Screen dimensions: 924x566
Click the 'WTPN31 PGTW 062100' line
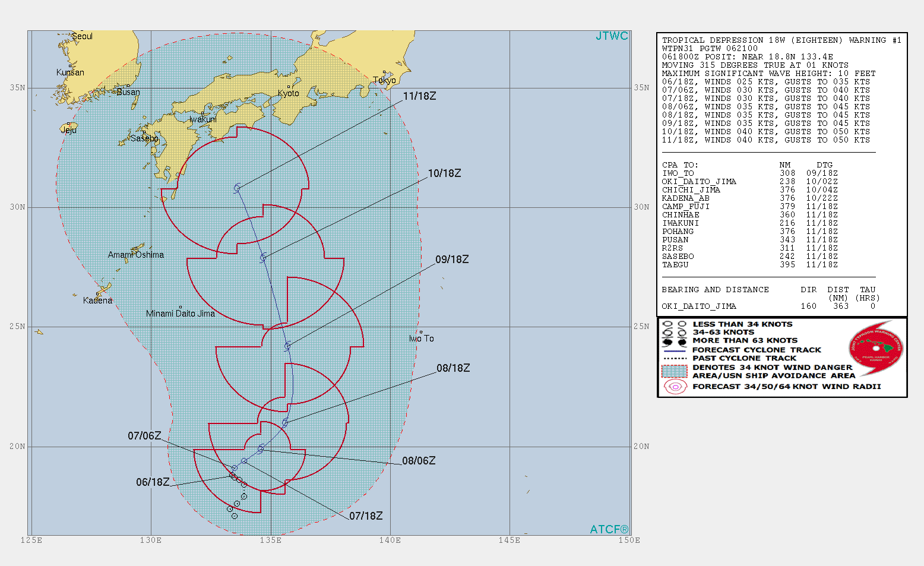(x=710, y=49)
